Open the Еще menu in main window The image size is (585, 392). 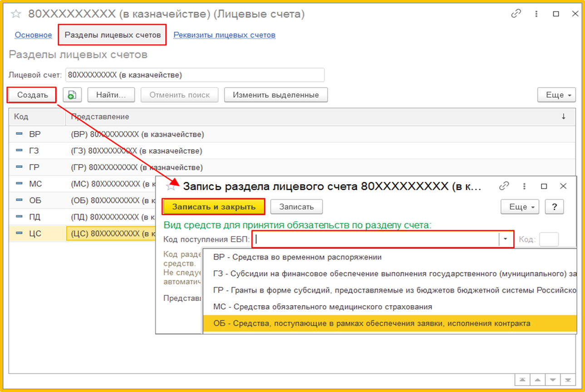[556, 95]
